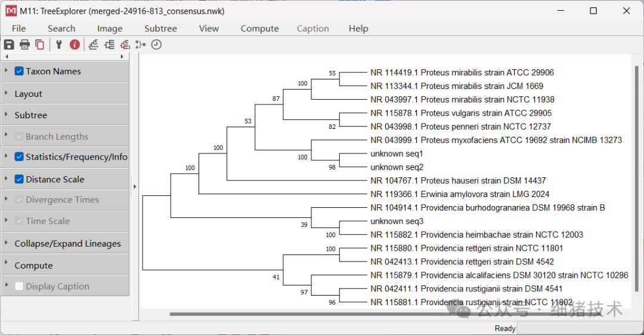The image size is (644, 335).
Task: Expand the Collapse/Expand Lineages section
Action: pos(67,244)
